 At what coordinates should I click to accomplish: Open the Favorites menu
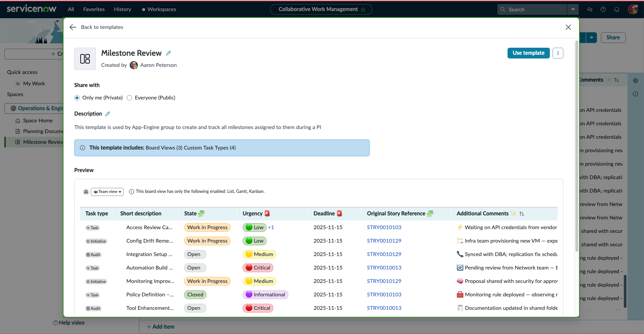pos(94,9)
